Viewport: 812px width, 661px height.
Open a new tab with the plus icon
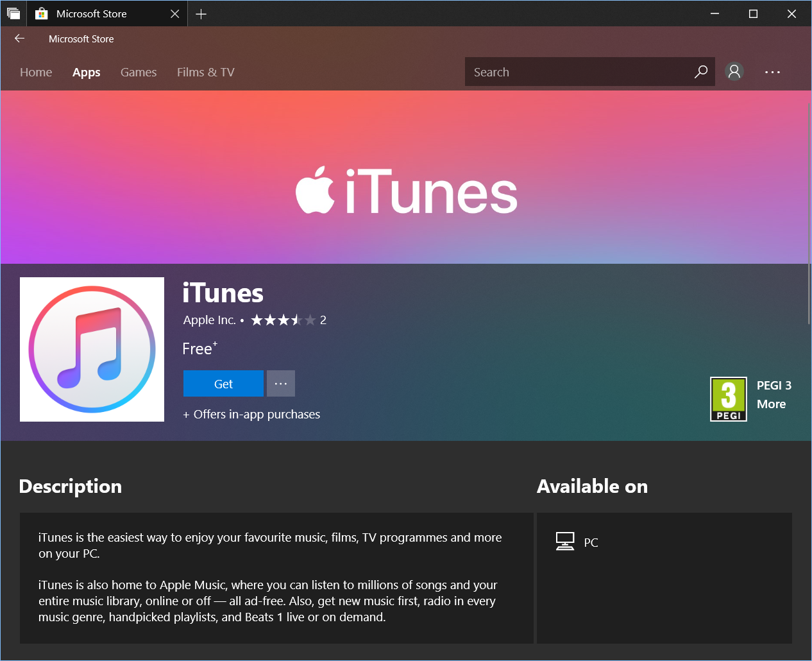tap(201, 14)
